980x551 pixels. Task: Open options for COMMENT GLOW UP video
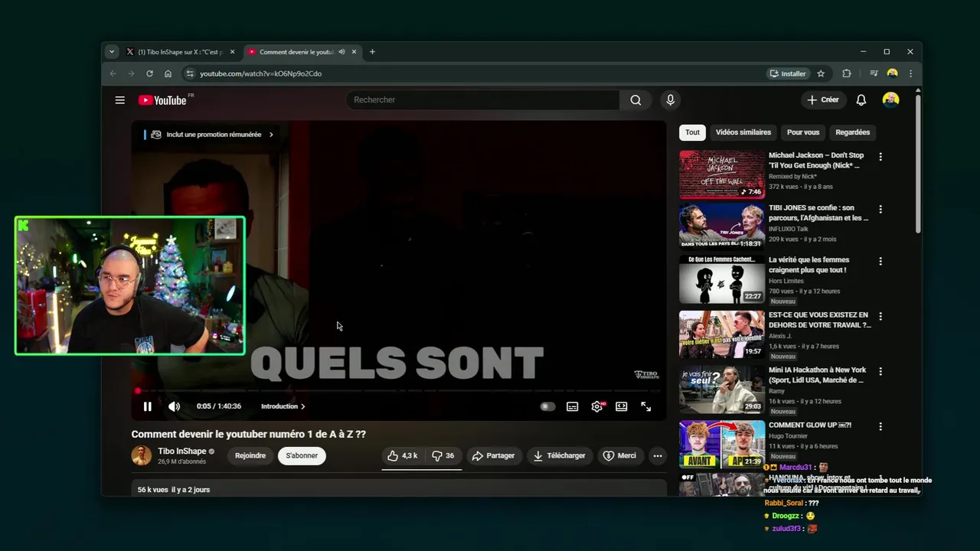pos(880,426)
